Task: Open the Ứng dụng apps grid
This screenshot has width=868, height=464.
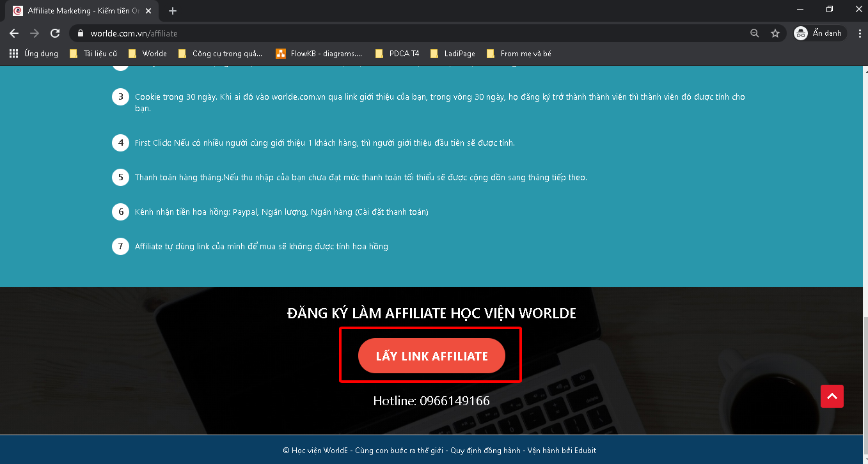Action: point(34,54)
